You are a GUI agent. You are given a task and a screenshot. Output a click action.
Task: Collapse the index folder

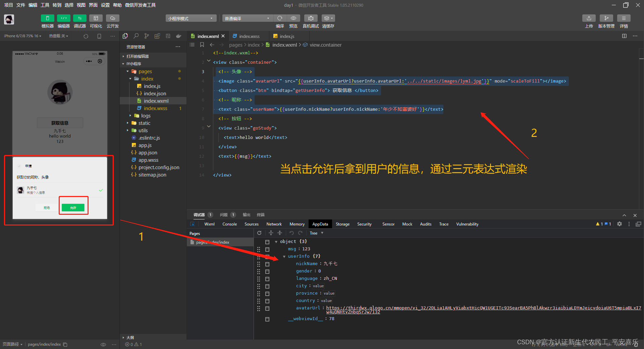pyautogui.click(x=130, y=79)
